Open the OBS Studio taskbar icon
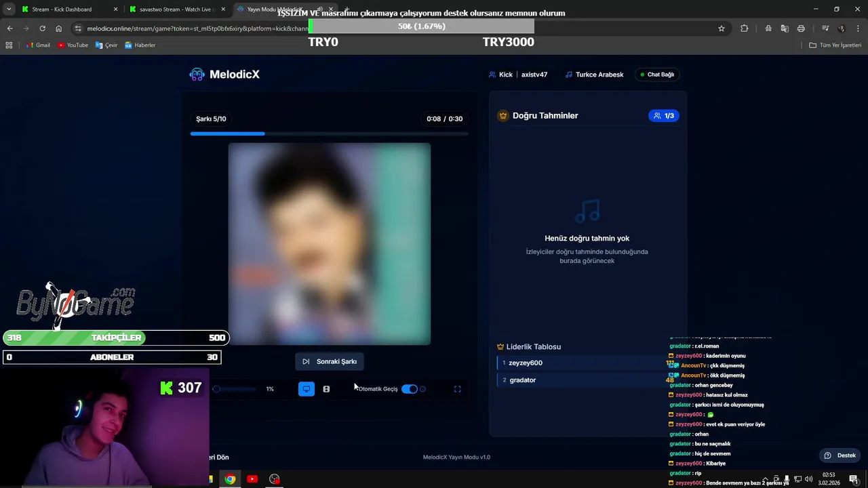 (x=274, y=479)
